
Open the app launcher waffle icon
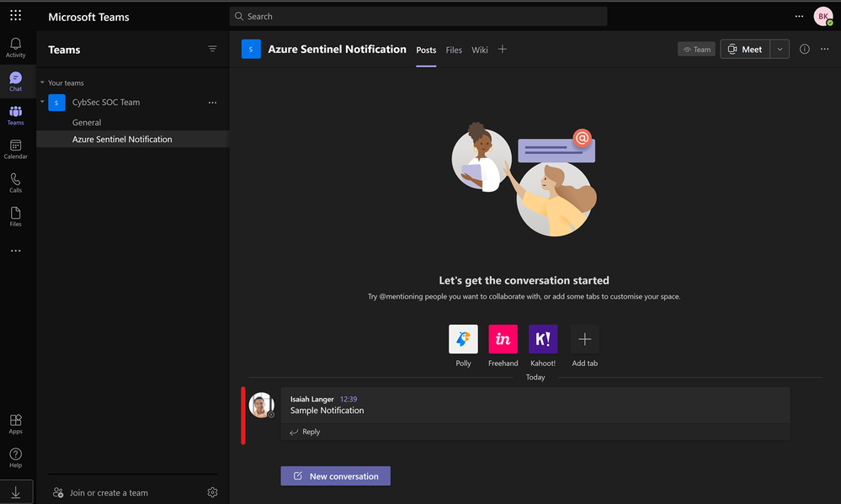[x=15, y=15]
